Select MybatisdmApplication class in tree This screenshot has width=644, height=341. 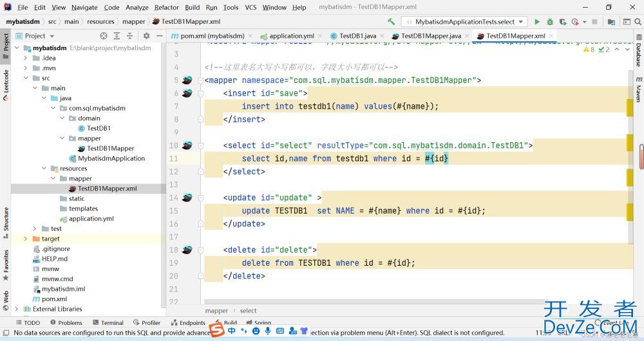(x=111, y=158)
